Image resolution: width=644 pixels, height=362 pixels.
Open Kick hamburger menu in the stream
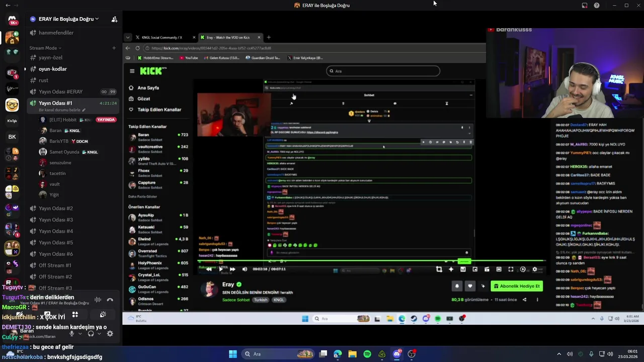[132, 71]
